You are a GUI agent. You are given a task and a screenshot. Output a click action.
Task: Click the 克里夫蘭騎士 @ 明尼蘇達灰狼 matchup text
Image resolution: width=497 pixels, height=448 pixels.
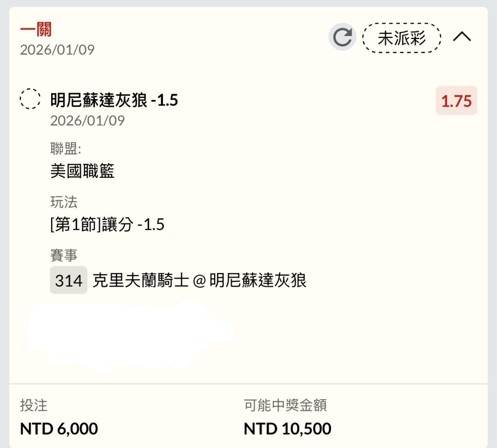click(199, 280)
